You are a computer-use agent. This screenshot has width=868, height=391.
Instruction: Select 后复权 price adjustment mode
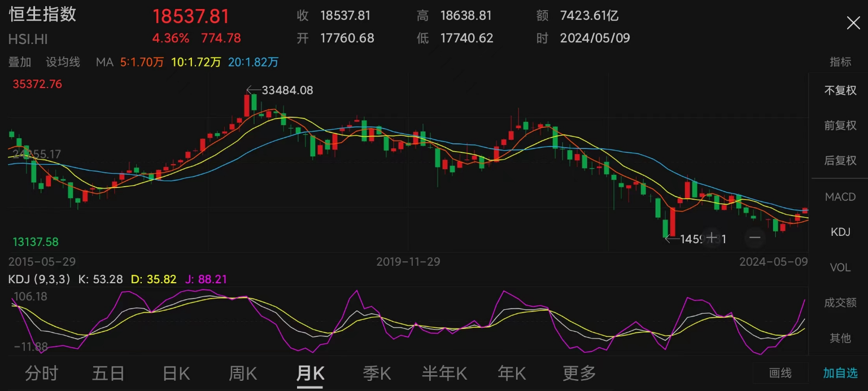(x=840, y=161)
